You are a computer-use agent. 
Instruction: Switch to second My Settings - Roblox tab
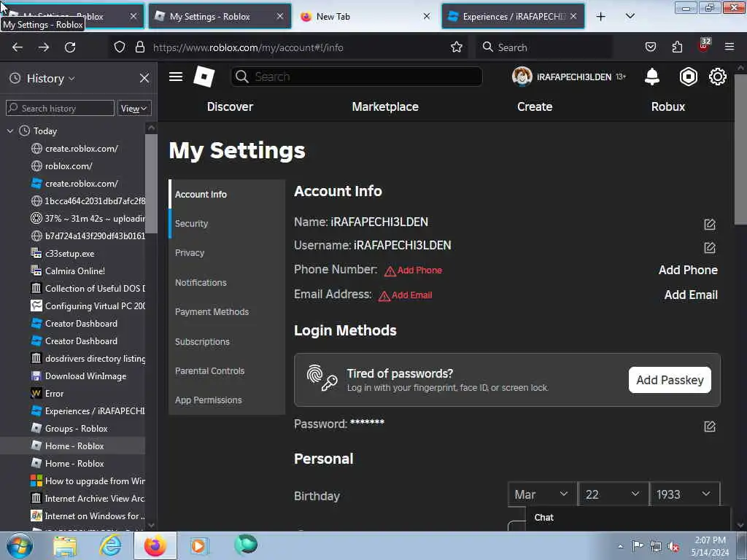220,17
